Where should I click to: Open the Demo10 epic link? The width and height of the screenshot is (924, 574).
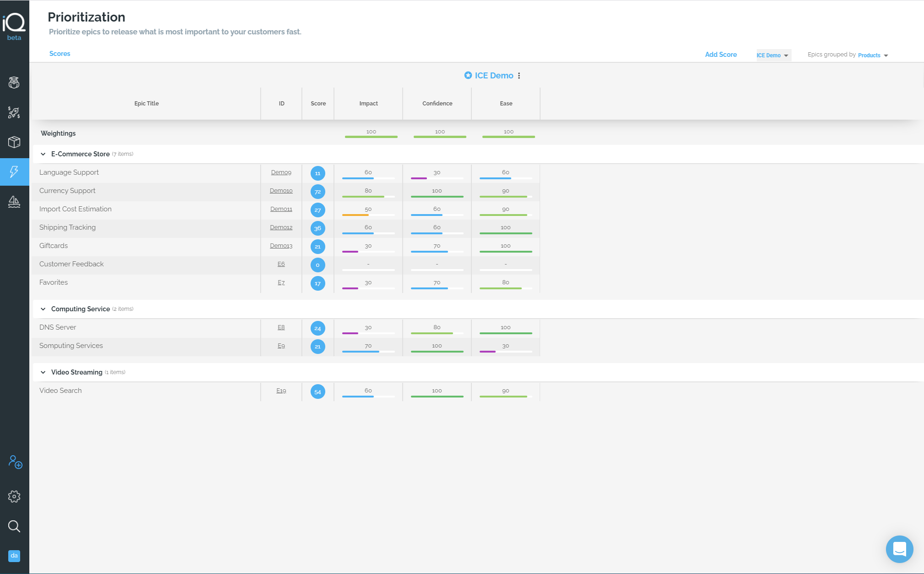tap(281, 191)
